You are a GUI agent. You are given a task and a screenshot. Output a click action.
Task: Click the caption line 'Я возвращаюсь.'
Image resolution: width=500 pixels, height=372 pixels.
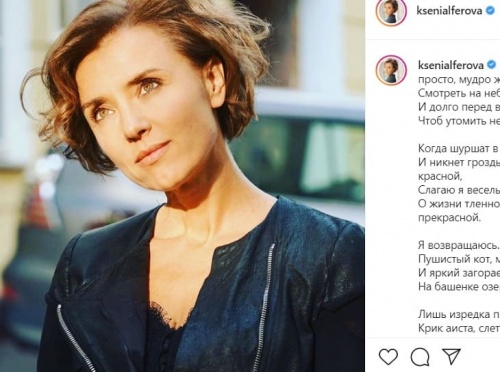click(459, 245)
